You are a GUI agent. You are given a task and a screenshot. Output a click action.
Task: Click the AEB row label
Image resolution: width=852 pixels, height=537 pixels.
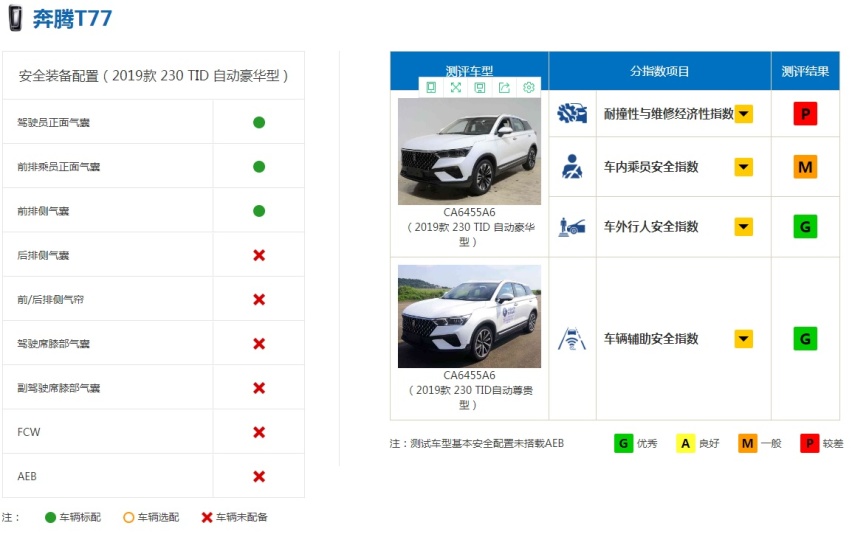click(x=27, y=477)
